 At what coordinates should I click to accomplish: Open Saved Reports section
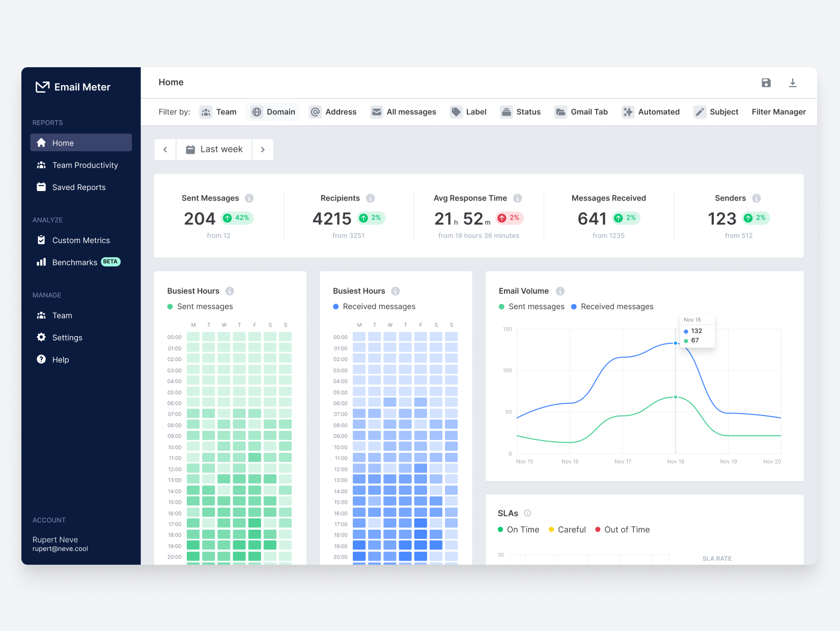79,187
